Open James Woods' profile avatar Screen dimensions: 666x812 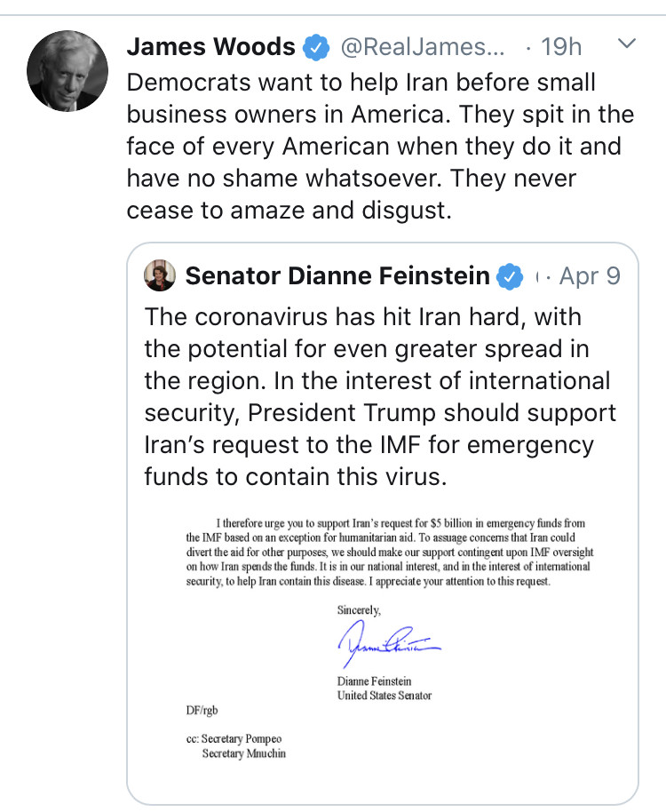tap(67, 72)
